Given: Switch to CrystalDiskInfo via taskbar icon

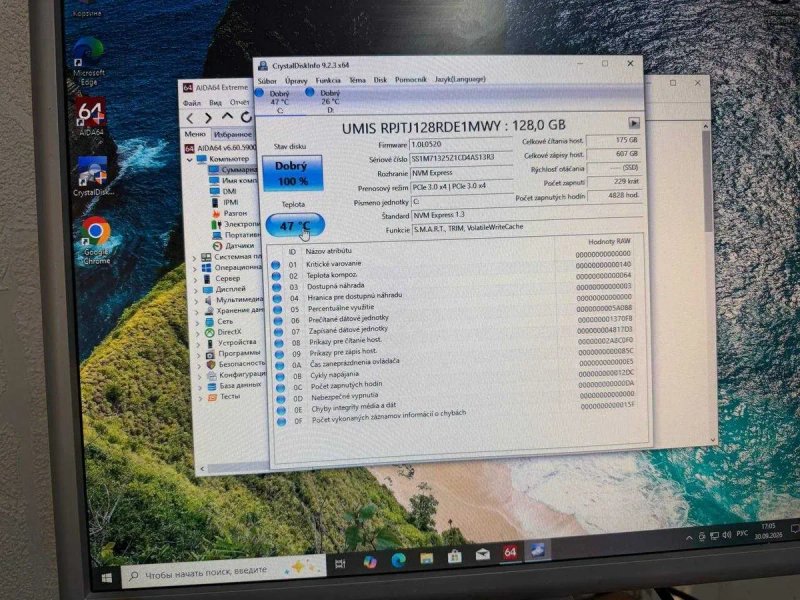Looking at the screenshot, I should (x=537, y=550).
